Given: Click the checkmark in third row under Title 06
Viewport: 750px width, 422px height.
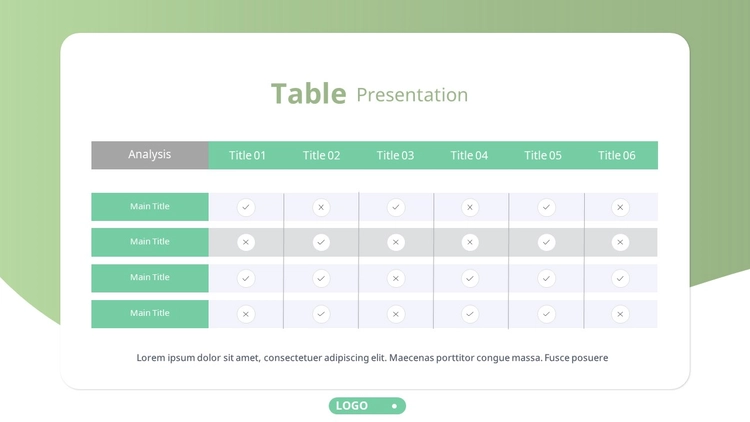Looking at the screenshot, I should (620, 278).
